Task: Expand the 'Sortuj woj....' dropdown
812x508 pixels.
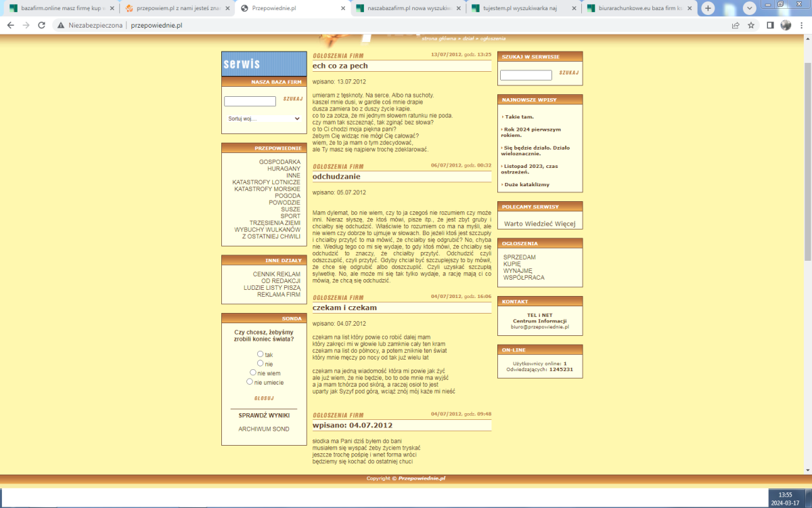Action: tap(264, 119)
